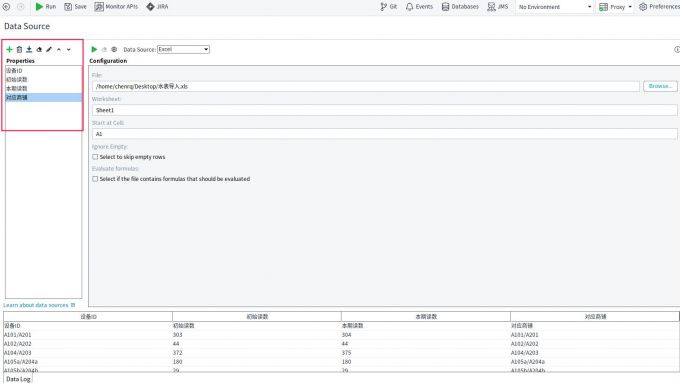Select the '设备ID' property in the list
Image resolution: width=680 pixels, height=383 pixels.
tap(43, 71)
